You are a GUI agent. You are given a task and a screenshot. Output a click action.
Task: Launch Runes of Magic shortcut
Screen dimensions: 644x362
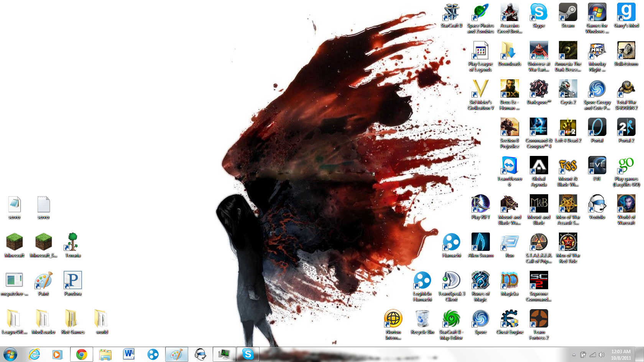point(480,287)
